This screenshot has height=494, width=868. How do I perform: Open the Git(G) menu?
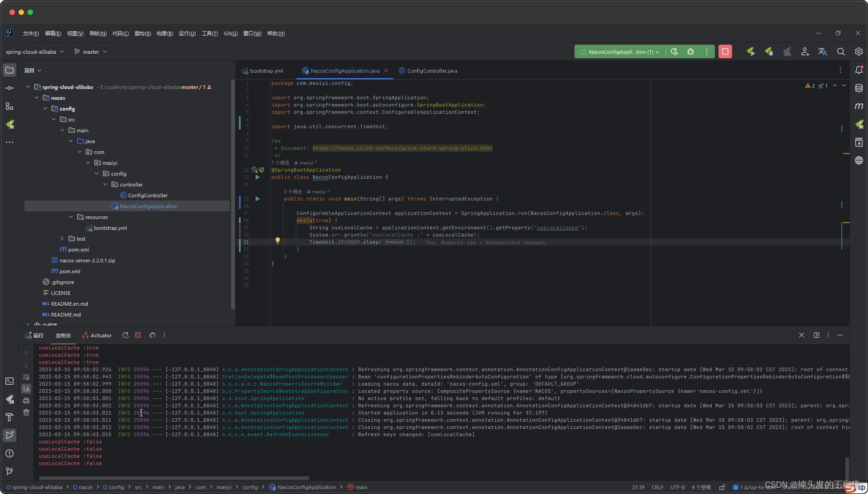pos(230,33)
